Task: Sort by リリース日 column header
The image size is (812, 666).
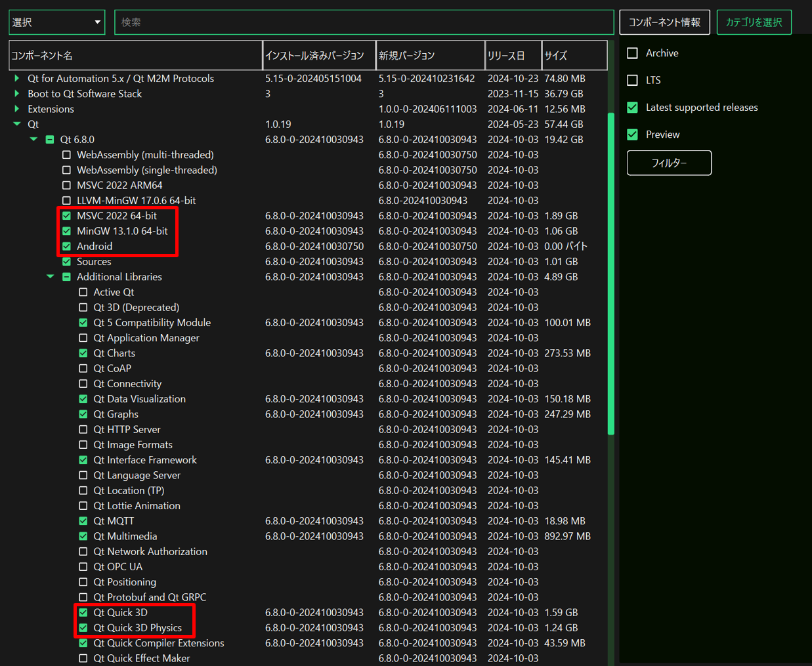Action: click(x=513, y=56)
